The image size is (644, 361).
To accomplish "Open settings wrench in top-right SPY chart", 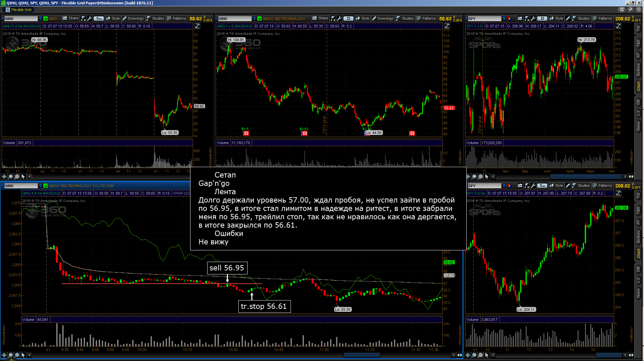I will click(533, 19).
